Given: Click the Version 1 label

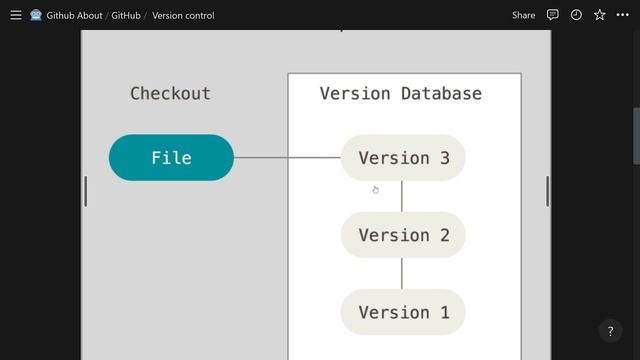Looking at the screenshot, I should (x=404, y=313).
